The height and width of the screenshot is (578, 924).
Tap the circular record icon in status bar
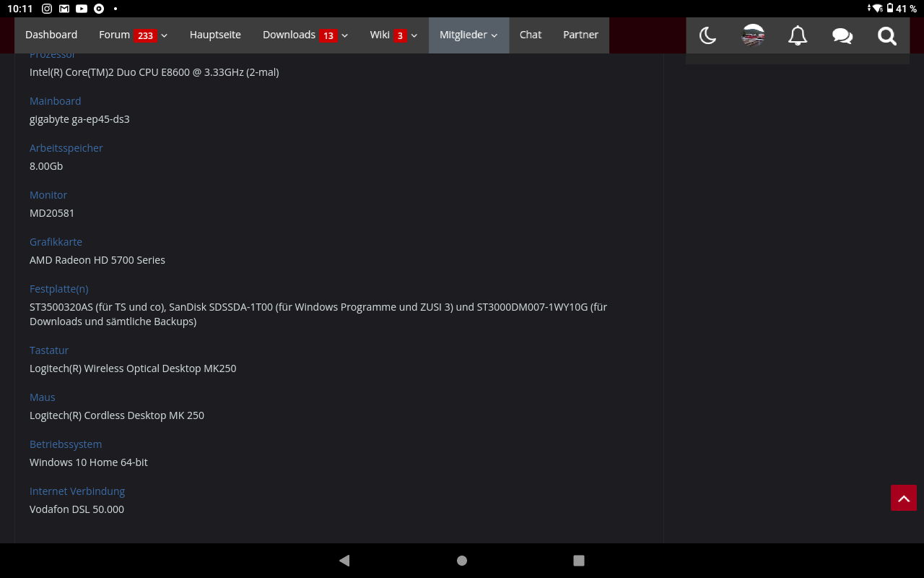coord(99,9)
